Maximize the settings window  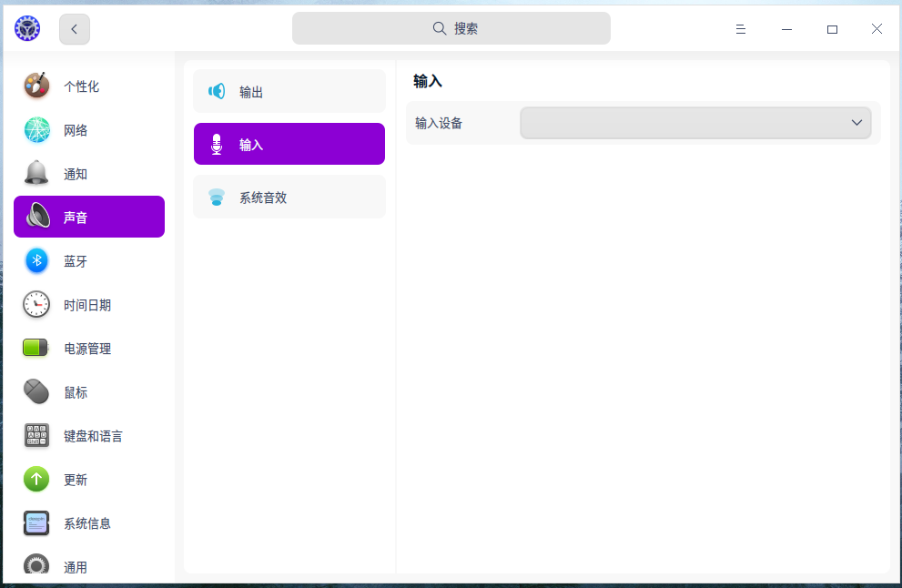832,29
